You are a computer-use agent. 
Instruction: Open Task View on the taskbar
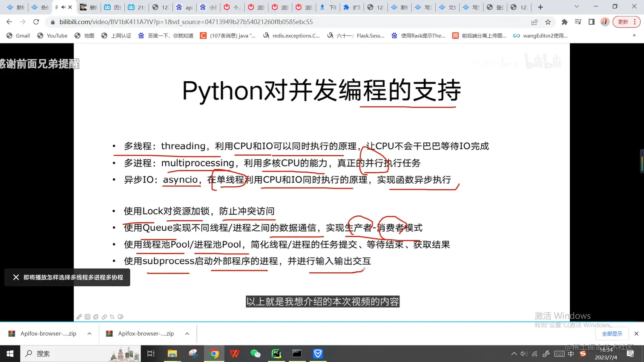coord(151,353)
